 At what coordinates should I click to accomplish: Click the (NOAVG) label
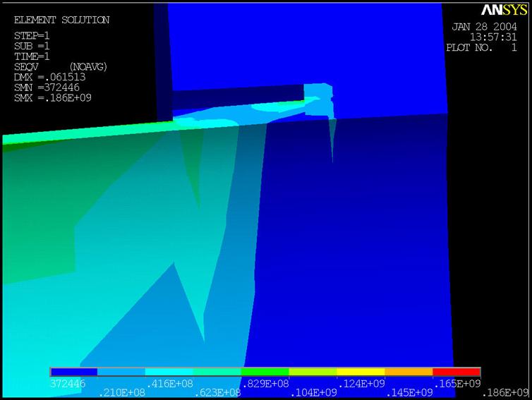click(88, 67)
